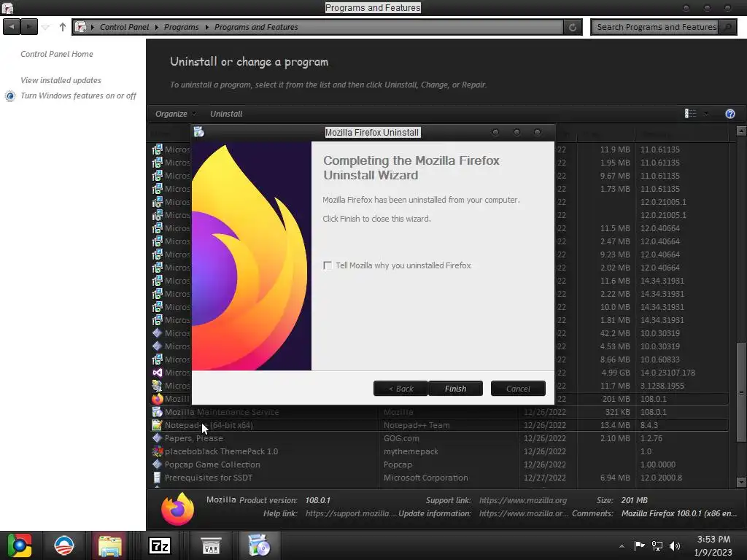This screenshot has height=560, width=747.
Task: Click update information link in details pane
Action: tap(524, 514)
